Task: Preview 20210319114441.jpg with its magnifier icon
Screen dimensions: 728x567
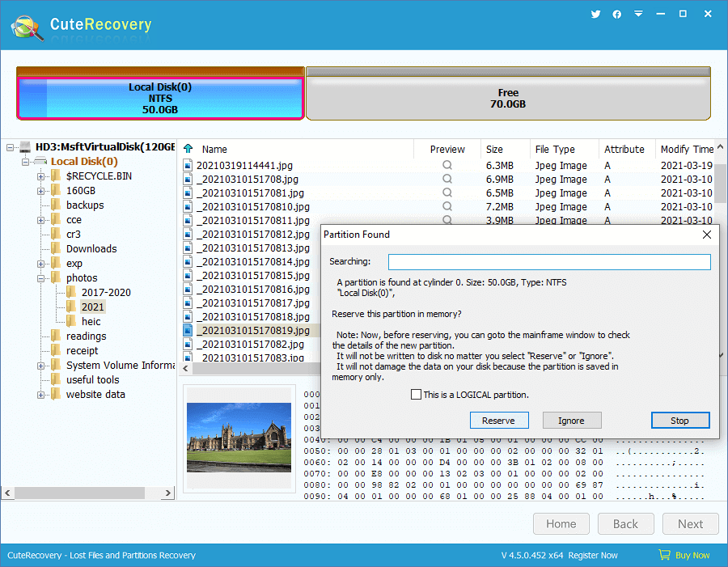Action: pos(447,165)
